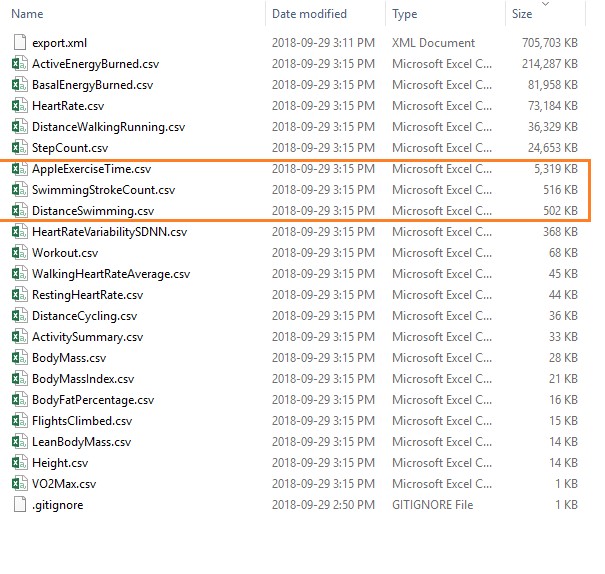605x574 pixels.
Task: Click the Excel icon beside HeartRateVariabilitySDNN.csv
Action: click(x=20, y=231)
